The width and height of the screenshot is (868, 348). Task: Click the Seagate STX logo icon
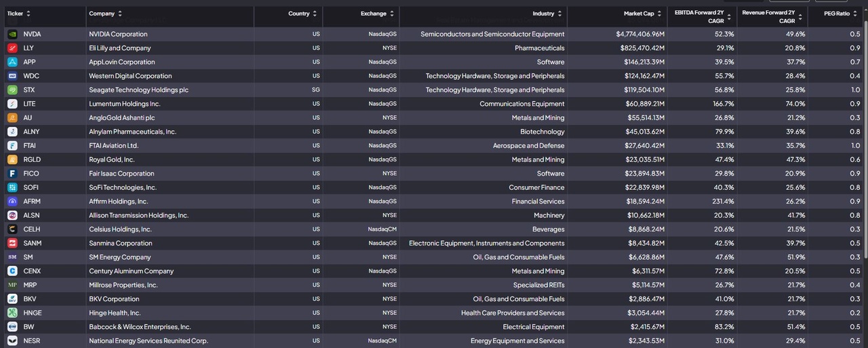(12, 90)
